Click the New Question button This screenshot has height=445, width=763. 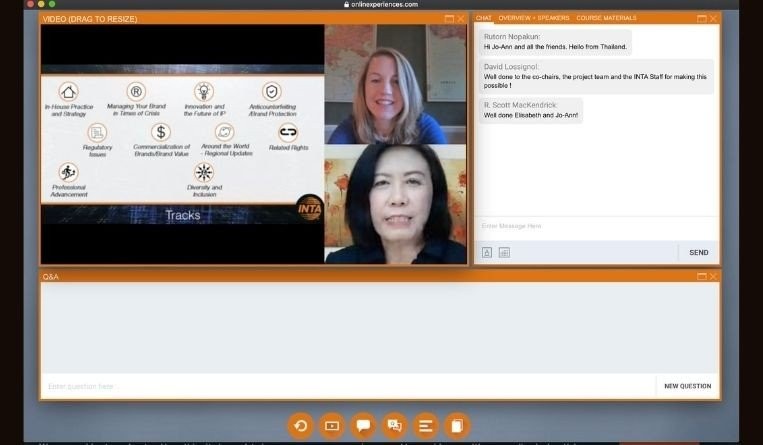(x=687, y=386)
